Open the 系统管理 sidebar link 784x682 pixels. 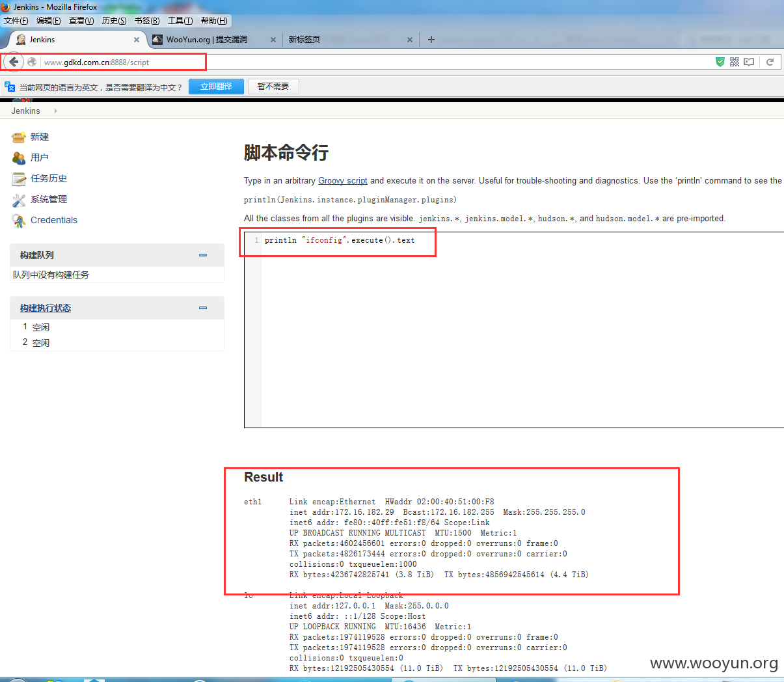[x=49, y=199]
